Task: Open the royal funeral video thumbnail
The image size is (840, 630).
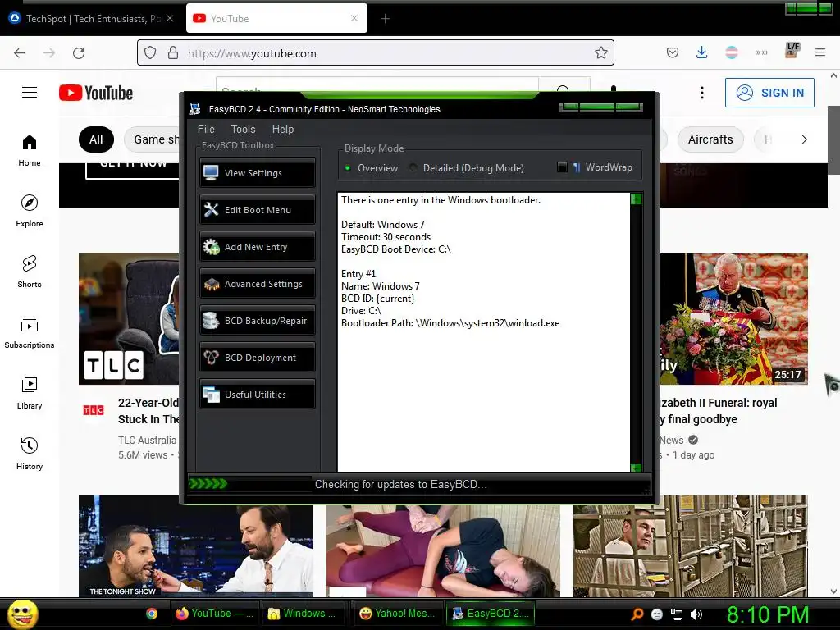Action: (733, 319)
